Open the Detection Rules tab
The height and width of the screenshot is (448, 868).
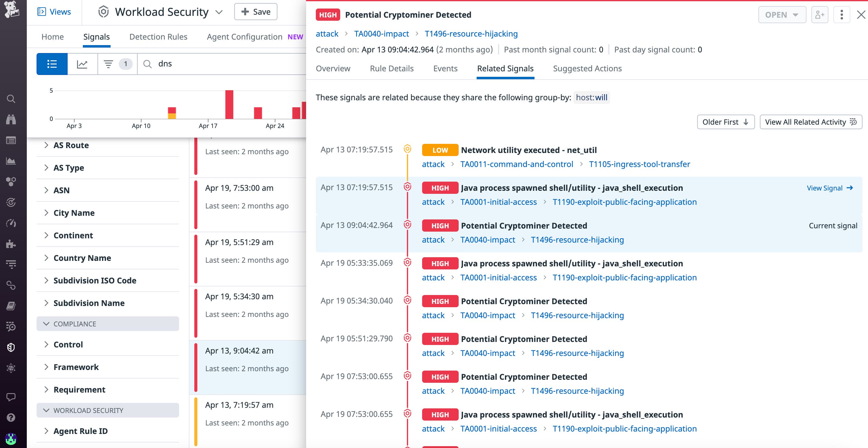coord(158,37)
